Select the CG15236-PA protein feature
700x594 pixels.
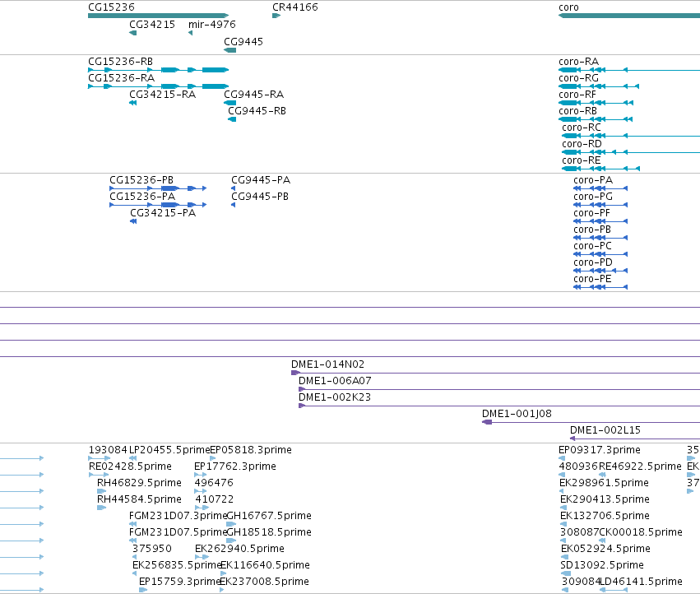pos(158,205)
